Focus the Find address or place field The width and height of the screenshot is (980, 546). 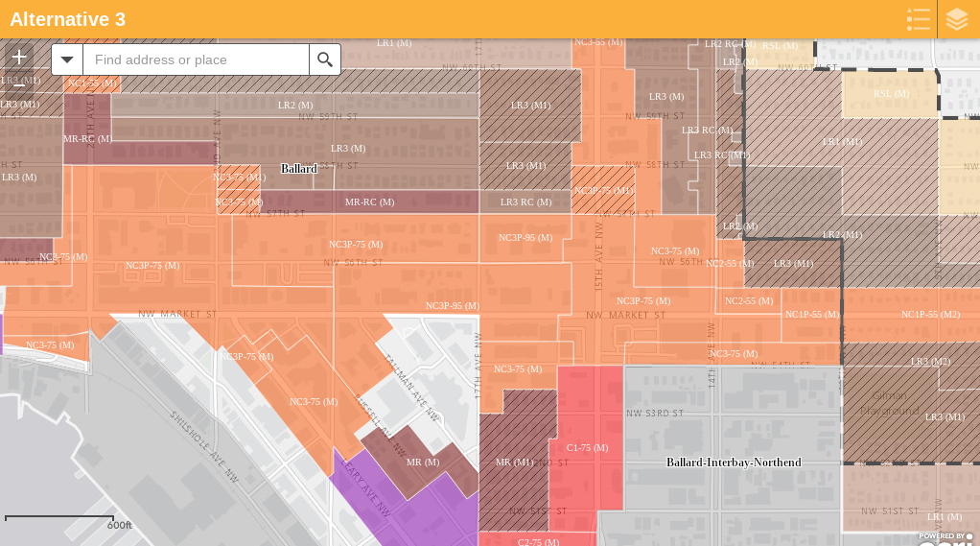tap(196, 59)
